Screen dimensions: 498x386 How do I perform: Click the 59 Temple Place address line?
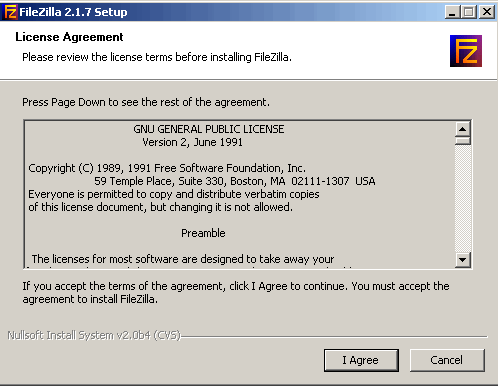[235, 181]
